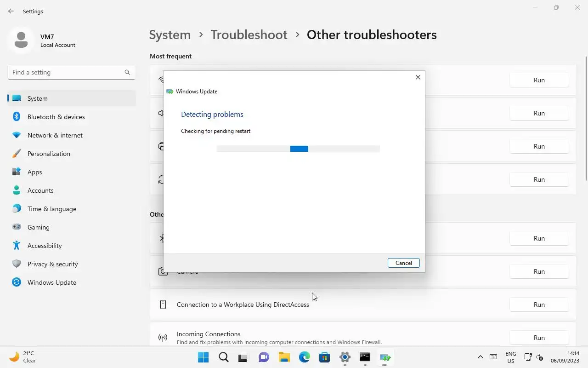588x368 pixels.
Task: Run the Incoming Connections troubleshooter
Action: click(539, 338)
